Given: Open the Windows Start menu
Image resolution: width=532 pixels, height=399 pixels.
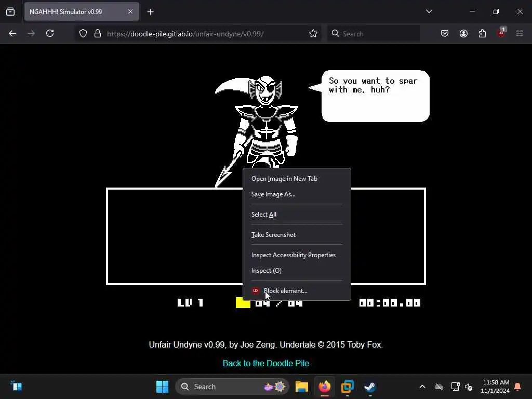Looking at the screenshot, I should (x=162, y=387).
